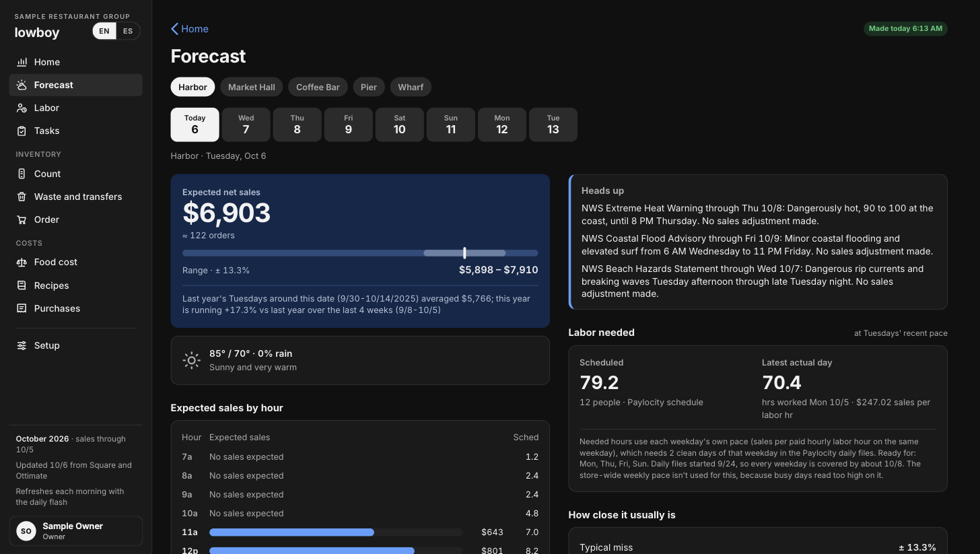Select the Coffee Bar location tab
The height and width of the screenshot is (554, 980).
318,87
